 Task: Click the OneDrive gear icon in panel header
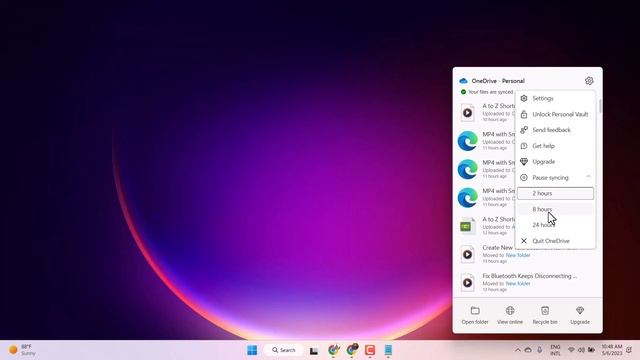point(589,81)
